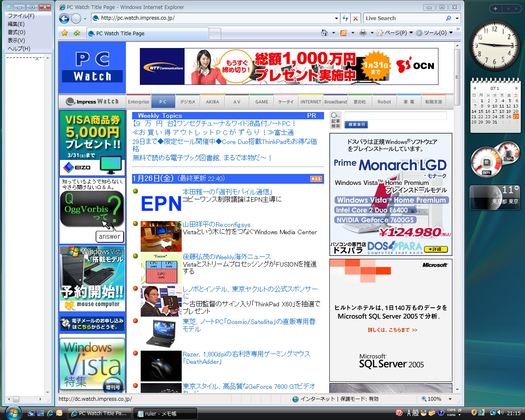525x420 pixels.
Task: Open the Razer DeathAdder gaming mouse article link
Action: pos(246,354)
